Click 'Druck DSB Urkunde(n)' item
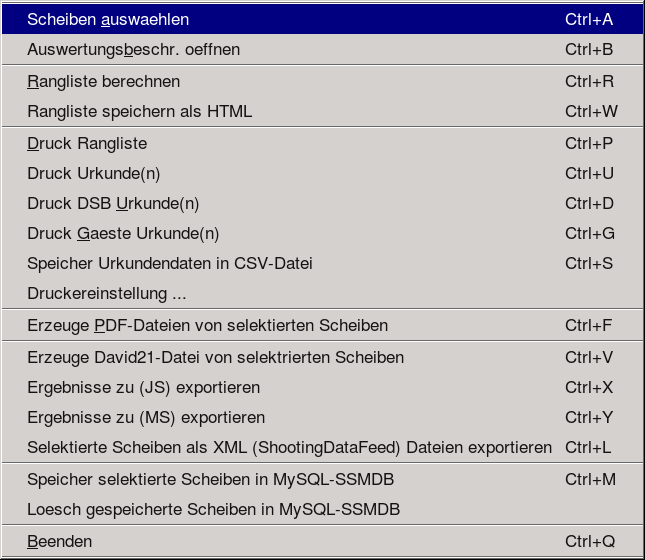Image resolution: width=645 pixels, height=560 pixels. tap(113, 203)
